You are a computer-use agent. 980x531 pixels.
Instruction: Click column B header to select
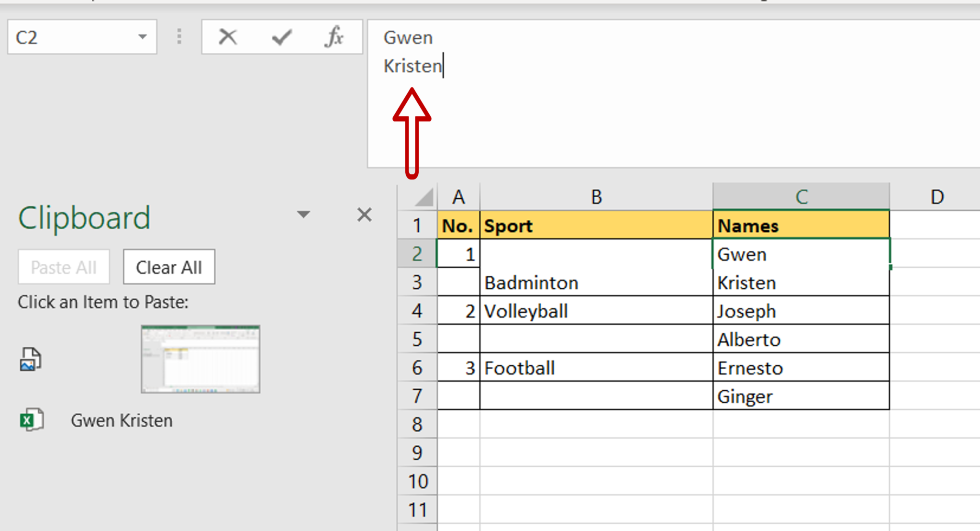[x=594, y=196]
